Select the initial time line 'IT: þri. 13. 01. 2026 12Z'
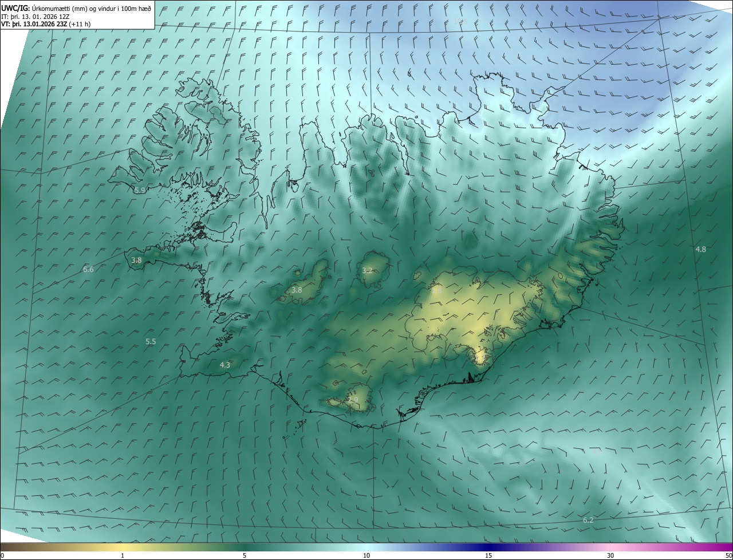This screenshot has width=733, height=560. (x=36, y=16)
